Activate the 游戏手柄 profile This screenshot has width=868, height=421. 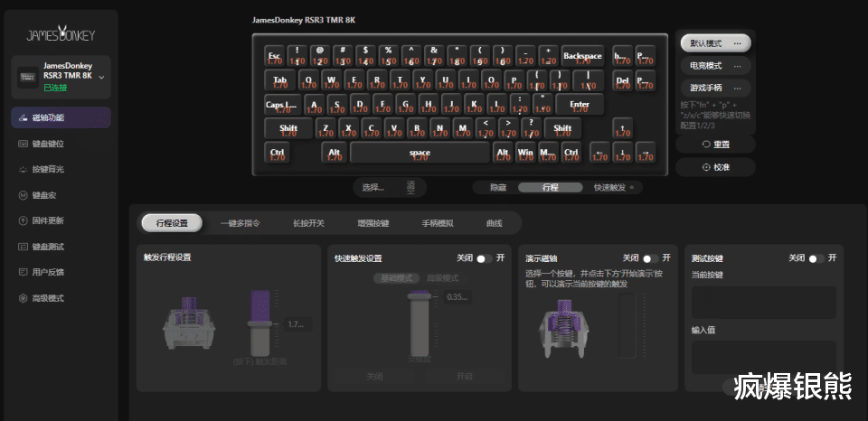[x=706, y=88]
